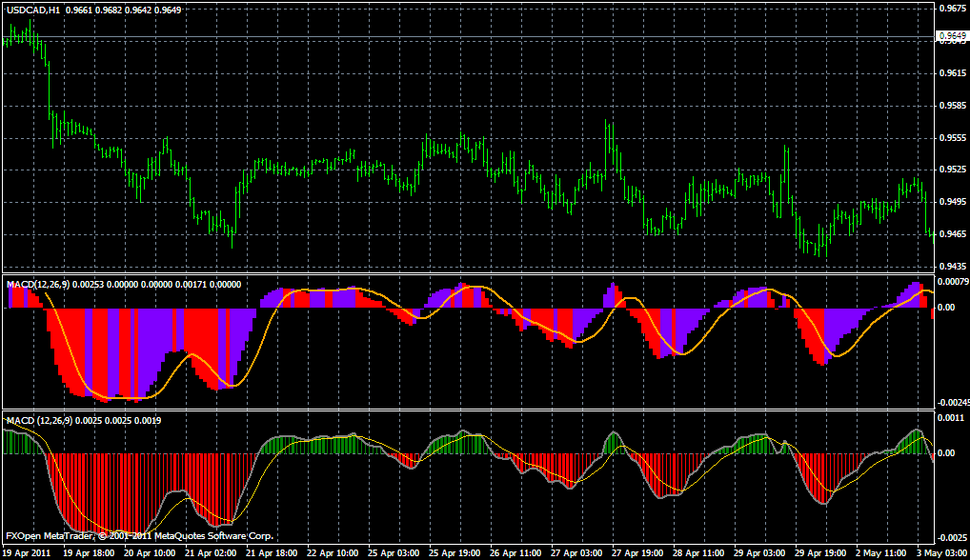The image size is (970, 560).
Task: Click the 28 Apr 11:00 time label
Action: pos(698,552)
